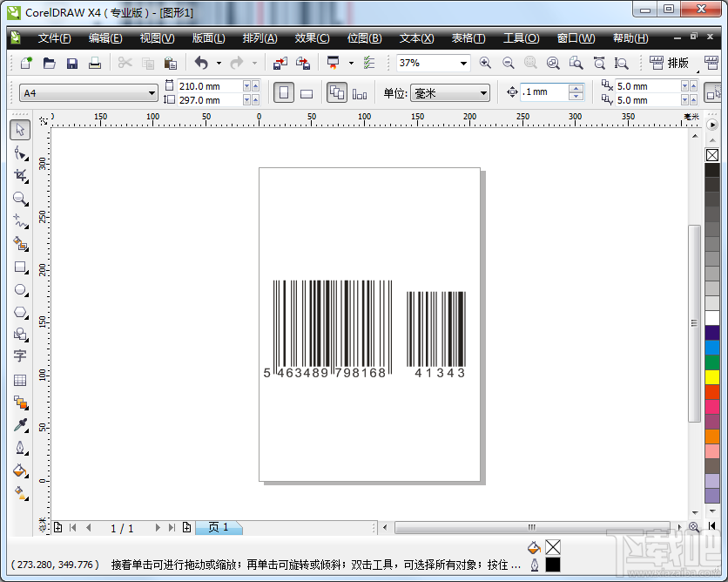728x582 pixels.
Task: Select the Ellipse tool
Action: pyautogui.click(x=20, y=290)
